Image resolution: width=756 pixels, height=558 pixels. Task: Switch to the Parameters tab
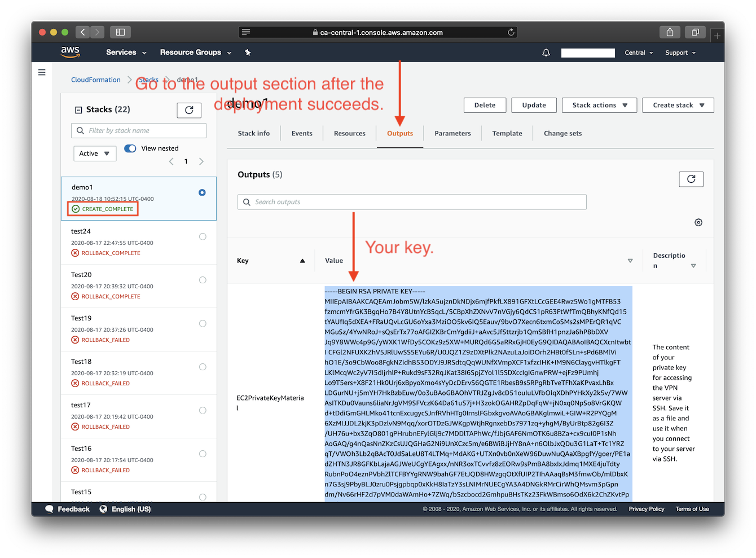[x=452, y=134]
